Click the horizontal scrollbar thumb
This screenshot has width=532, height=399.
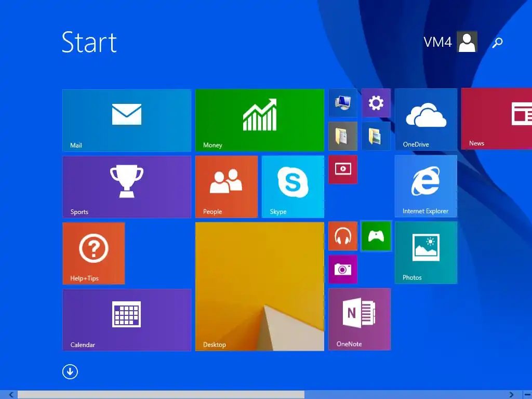pyautogui.click(x=161, y=395)
